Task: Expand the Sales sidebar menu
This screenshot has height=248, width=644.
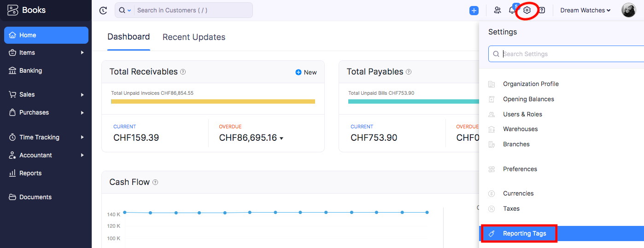Action: [46, 94]
